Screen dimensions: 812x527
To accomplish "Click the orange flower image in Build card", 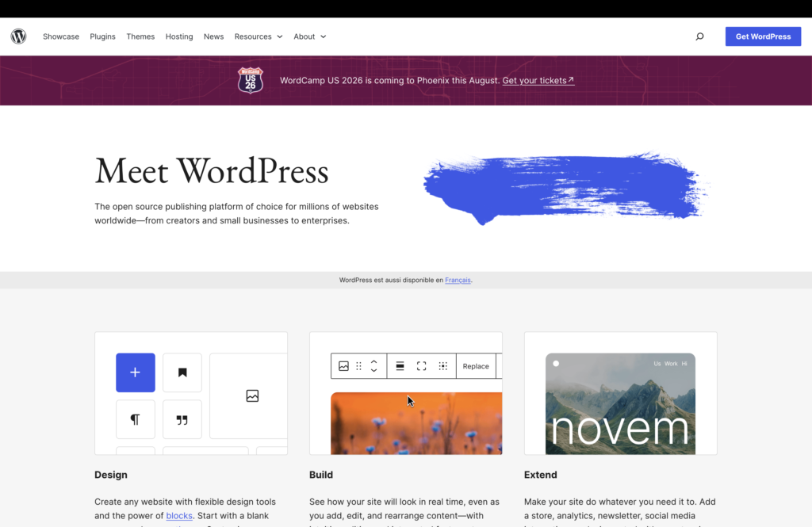I will (x=416, y=423).
